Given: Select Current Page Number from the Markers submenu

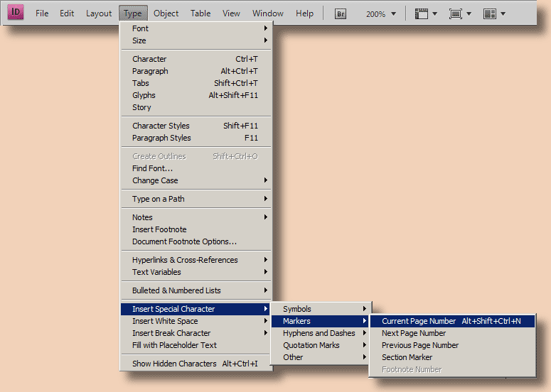Looking at the screenshot, I should click(x=419, y=321).
